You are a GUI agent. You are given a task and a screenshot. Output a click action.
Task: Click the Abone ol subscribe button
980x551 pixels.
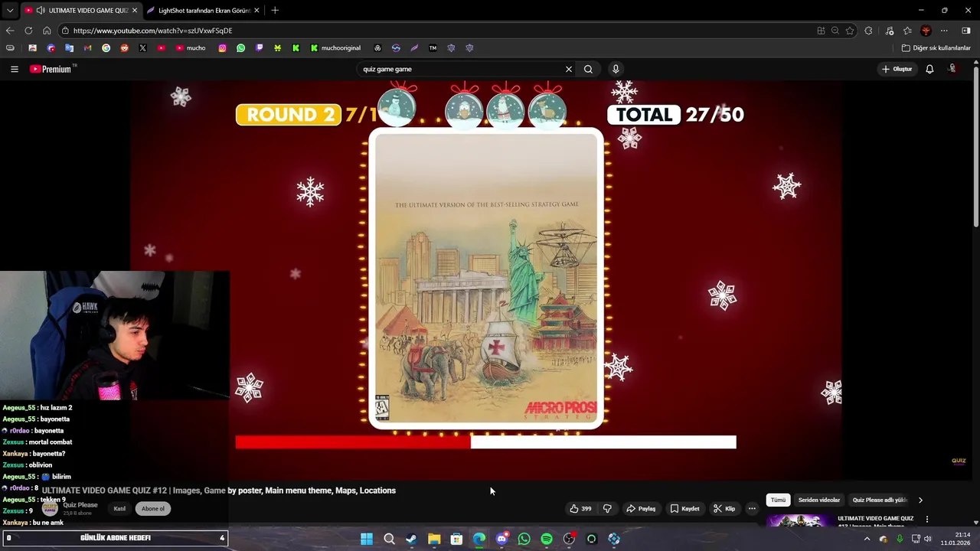coord(152,509)
